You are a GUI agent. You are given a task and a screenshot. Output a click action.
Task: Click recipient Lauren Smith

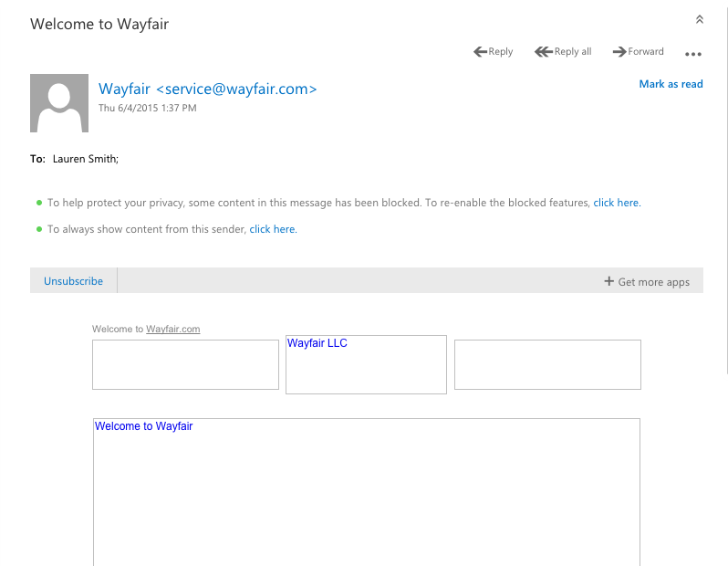point(86,159)
